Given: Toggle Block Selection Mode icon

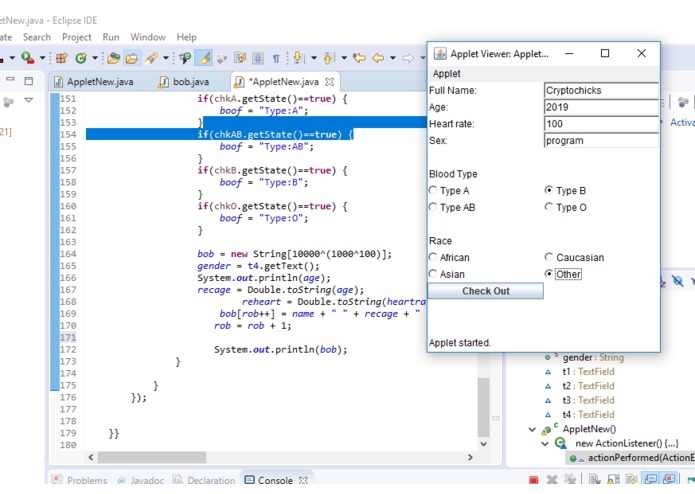Looking at the screenshot, I should click(x=258, y=58).
